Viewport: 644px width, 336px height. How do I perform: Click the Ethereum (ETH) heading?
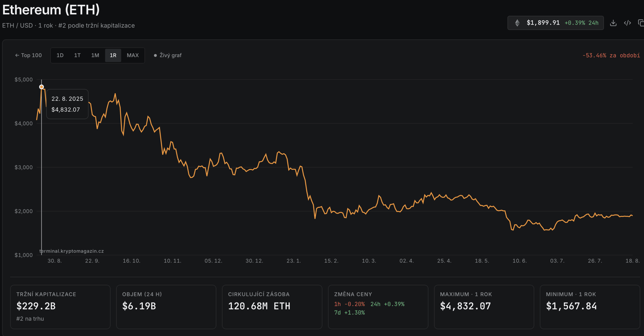[51, 10]
